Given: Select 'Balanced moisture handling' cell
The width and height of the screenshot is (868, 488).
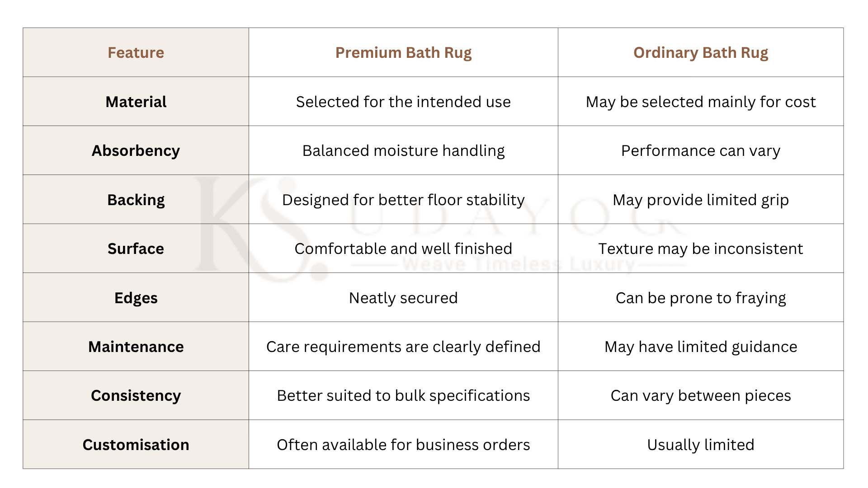Looking at the screenshot, I should click(x=403, y=150).
